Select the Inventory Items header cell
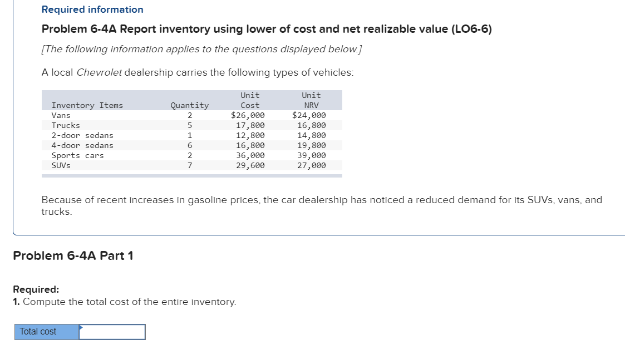Screen dimensions: 625x364 (x=87, y=105)
